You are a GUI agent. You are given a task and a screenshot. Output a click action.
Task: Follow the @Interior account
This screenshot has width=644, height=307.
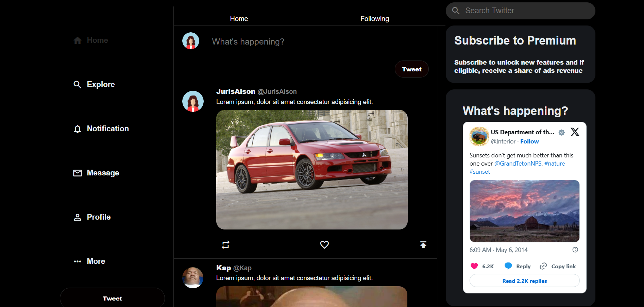(529, 141)
